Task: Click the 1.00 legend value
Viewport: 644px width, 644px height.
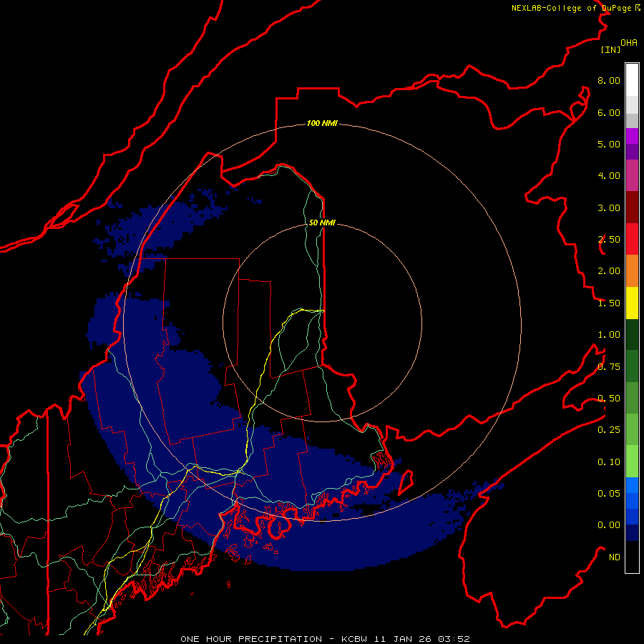Action: click(609, 335)
